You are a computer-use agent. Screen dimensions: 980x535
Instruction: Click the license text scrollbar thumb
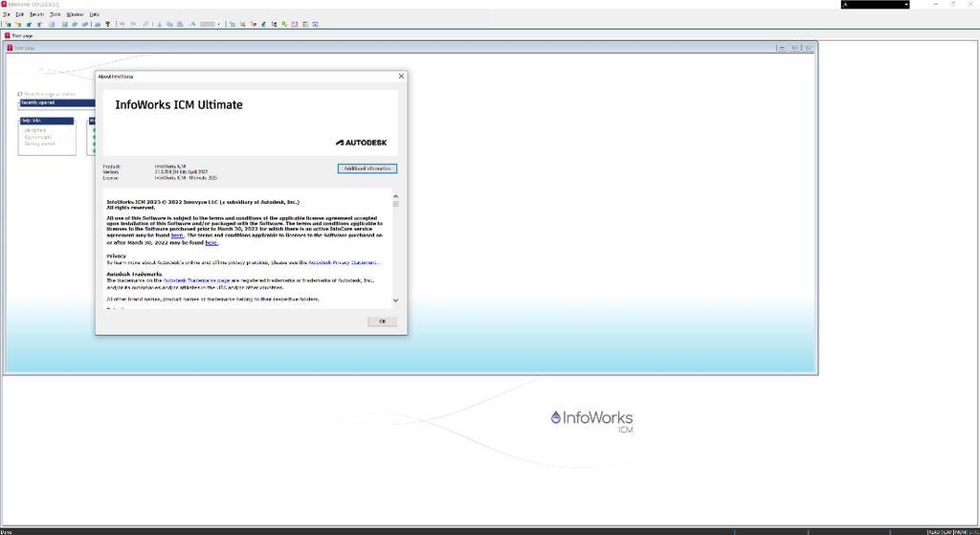coord(395,204)
